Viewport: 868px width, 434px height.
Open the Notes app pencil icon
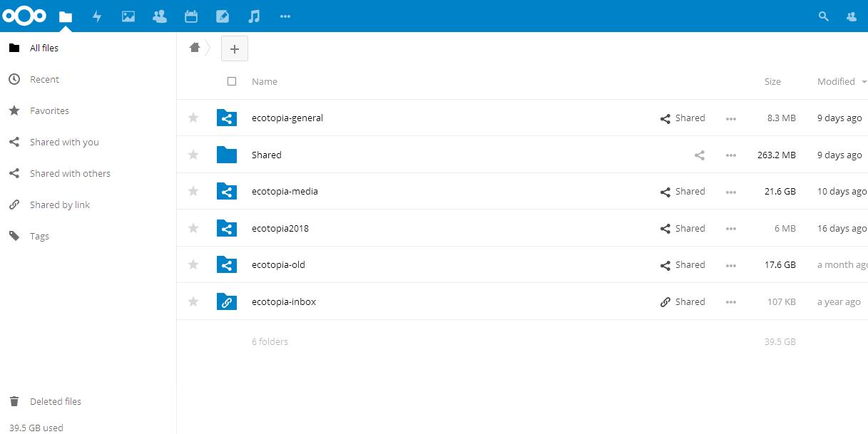coord(223,16)
